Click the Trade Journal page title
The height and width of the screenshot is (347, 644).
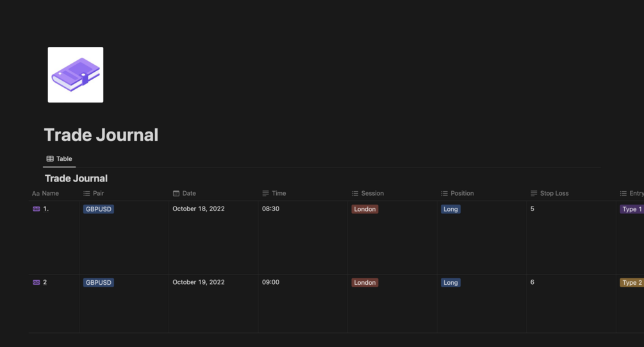pos(101,135)
